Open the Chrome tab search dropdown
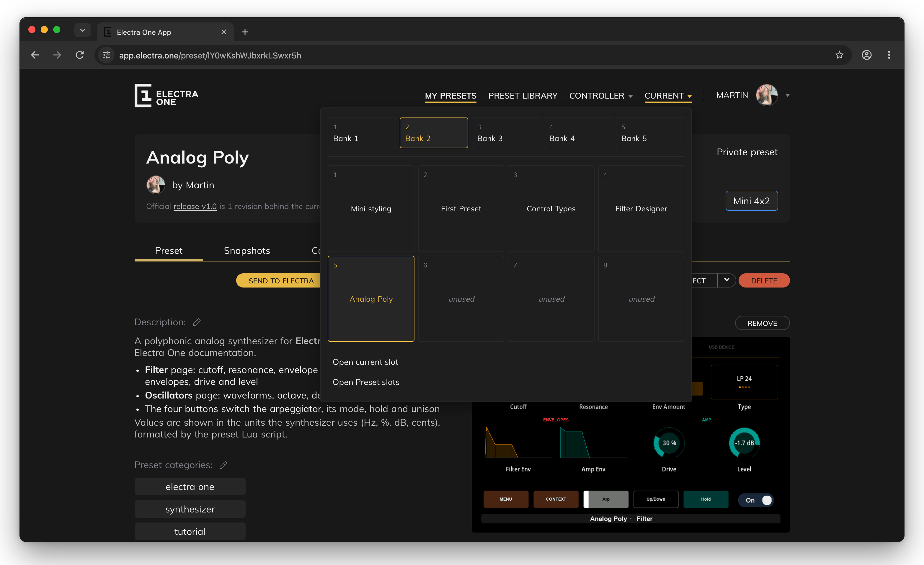 (82, 30)
